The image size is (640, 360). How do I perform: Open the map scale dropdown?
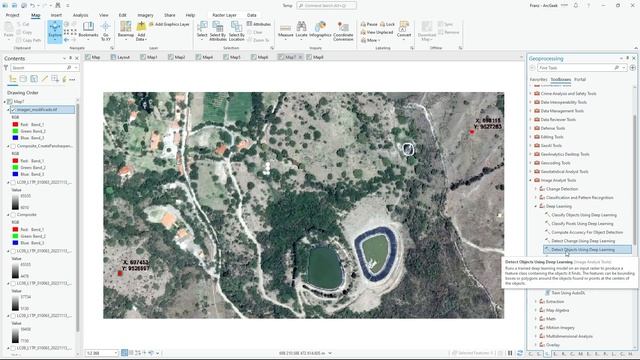click(116, 353)
